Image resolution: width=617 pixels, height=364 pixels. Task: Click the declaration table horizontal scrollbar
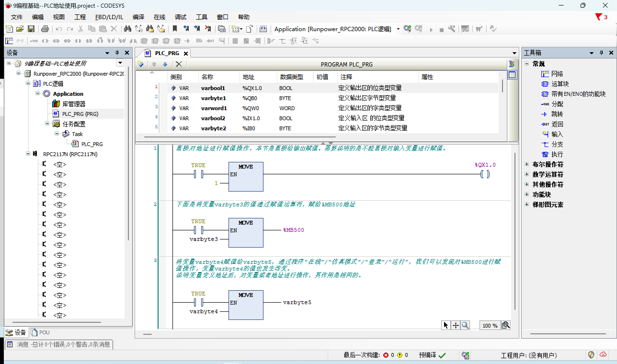240,137
